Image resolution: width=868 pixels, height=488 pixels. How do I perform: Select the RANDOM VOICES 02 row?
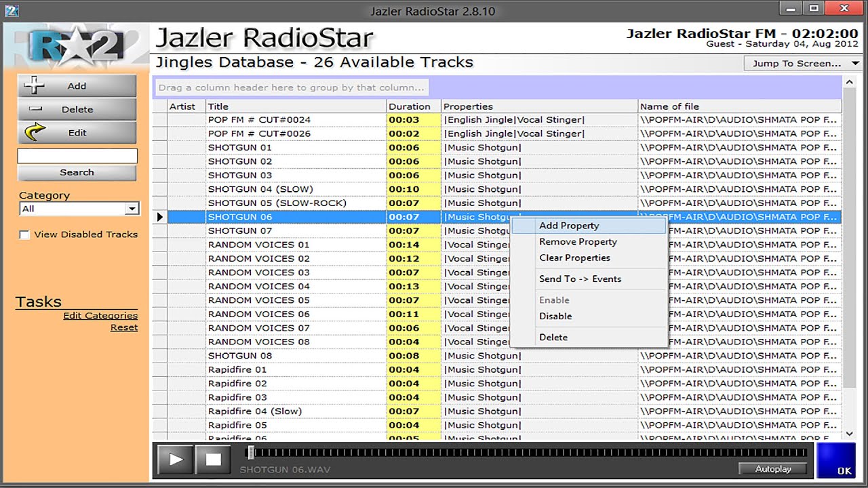tap(496, 259)
